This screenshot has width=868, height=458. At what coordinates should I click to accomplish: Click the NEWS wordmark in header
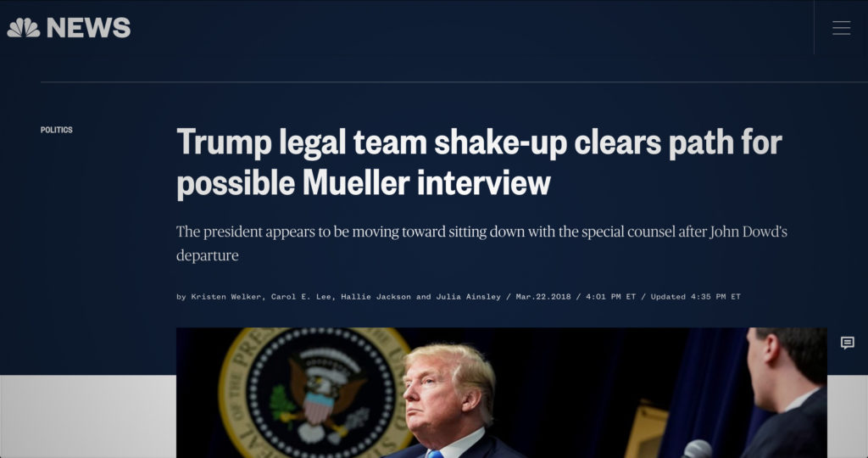pos(88,28)
